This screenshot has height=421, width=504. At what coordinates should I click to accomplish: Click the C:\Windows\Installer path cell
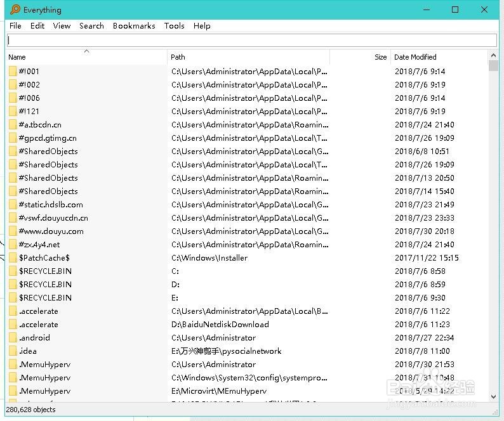coord(209,258)
